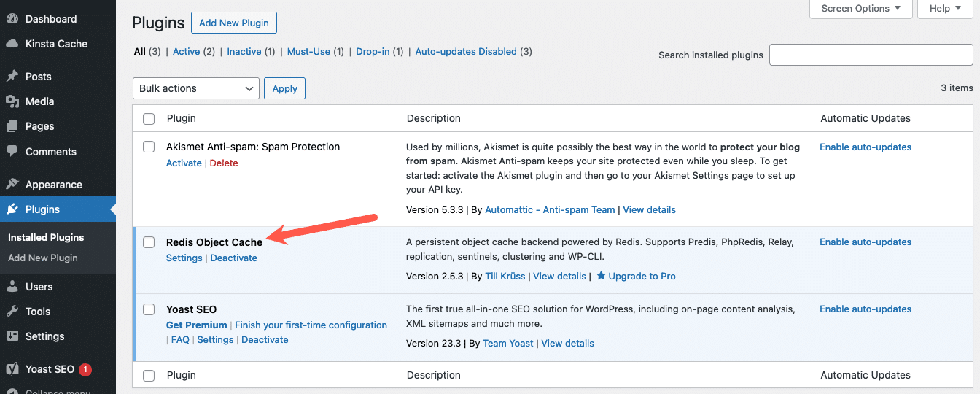This screenshot has width=980, height=394.
Task: Show All plugins filter
Action: [x=139, y=52]
